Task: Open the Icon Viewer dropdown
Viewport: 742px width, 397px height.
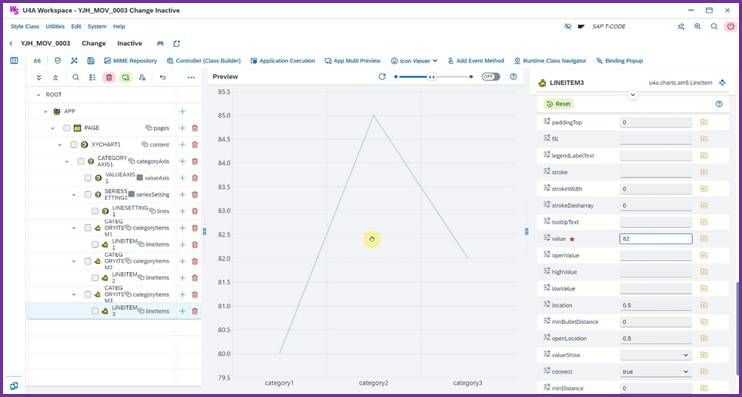Action: coord(414,61)
